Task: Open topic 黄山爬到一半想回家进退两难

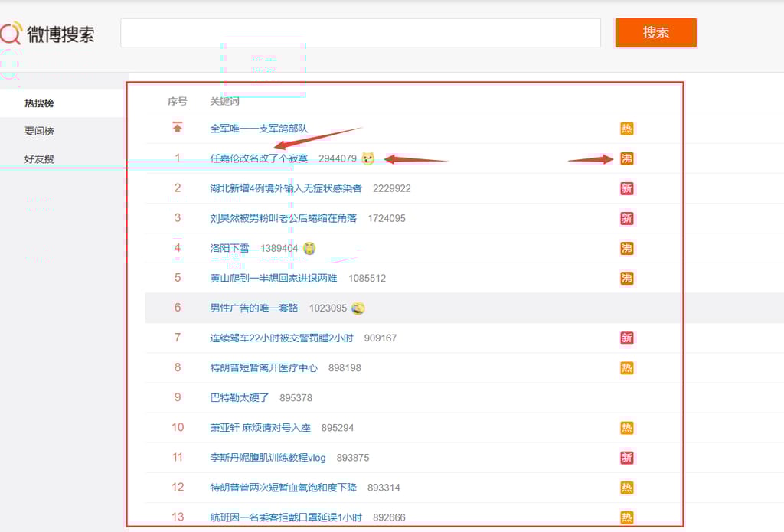Action: coord(273,279)
